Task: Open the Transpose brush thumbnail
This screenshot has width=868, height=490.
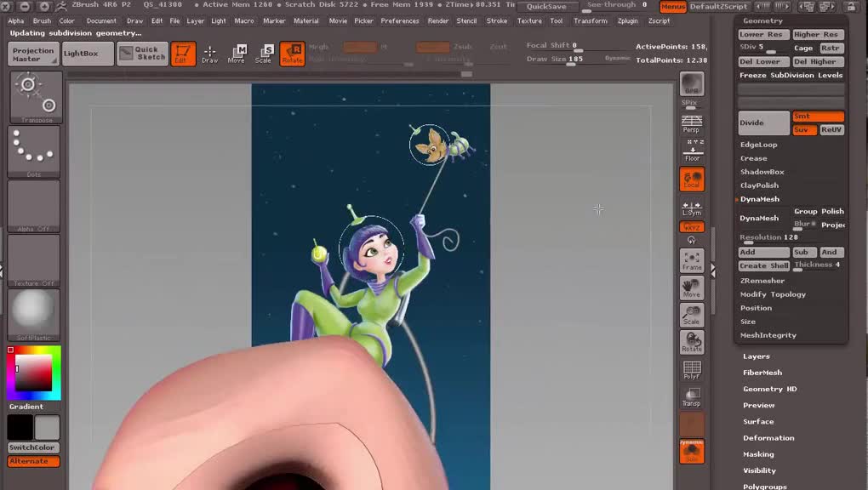Action: point(36,97)
